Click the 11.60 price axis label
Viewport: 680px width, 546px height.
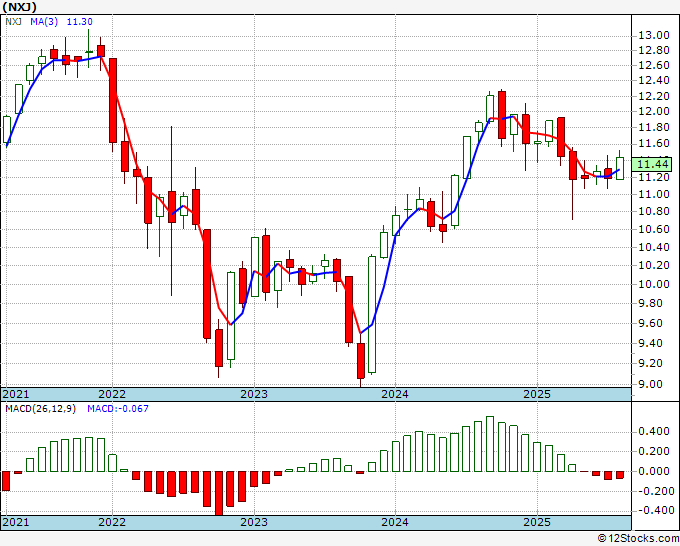(654, 144)
